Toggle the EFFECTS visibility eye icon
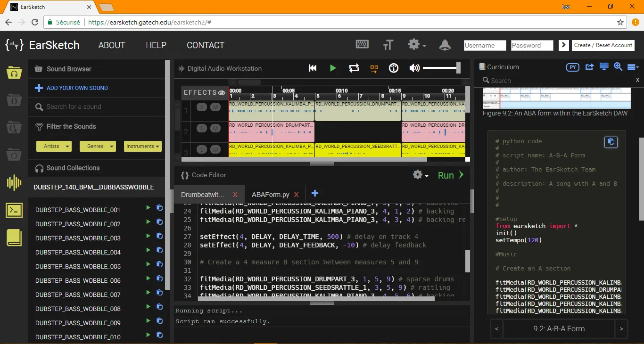 (222, 92)
